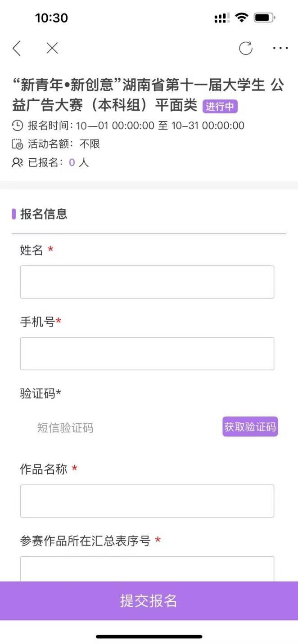This screenshot has height=644, width=298.
Task: Open the three-dot more options menu
Action: 280,48
